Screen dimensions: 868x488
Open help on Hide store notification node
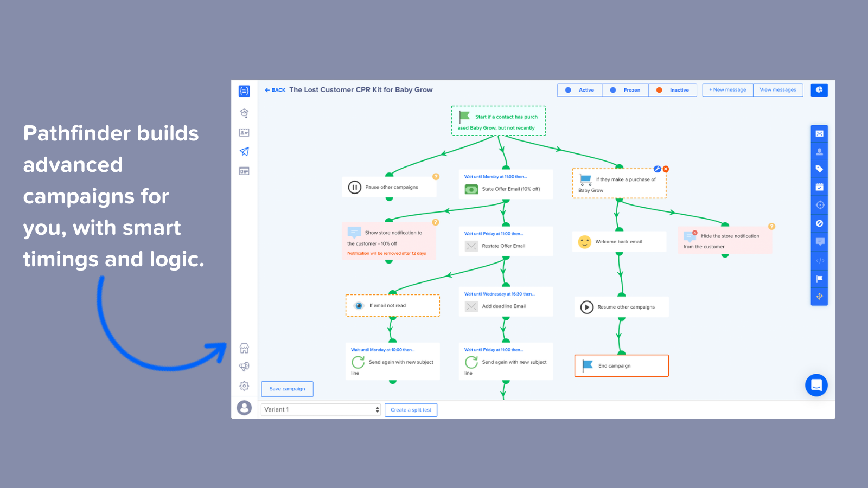(771, 227)
